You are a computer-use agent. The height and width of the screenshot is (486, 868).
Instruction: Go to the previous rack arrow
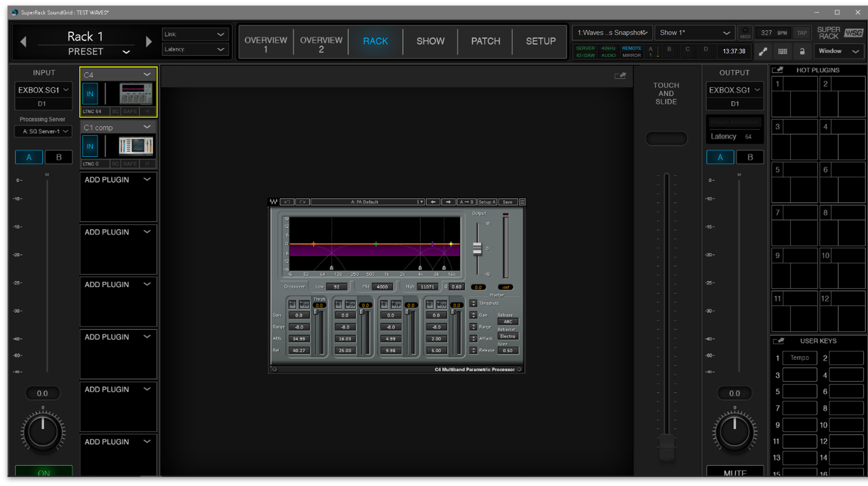point(23,41)
